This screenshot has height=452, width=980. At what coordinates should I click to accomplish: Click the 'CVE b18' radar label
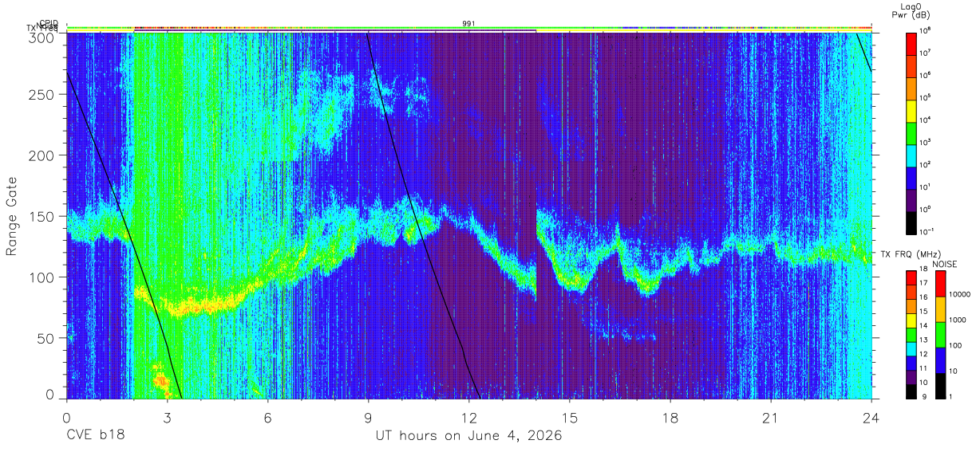95,436
